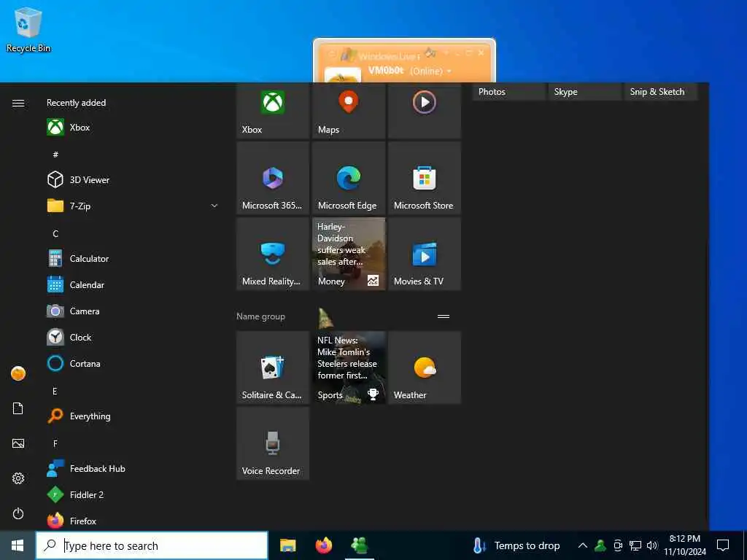747x560 pixels.
Task: Open the Money news live tile
Action: (x=349, y=254)
